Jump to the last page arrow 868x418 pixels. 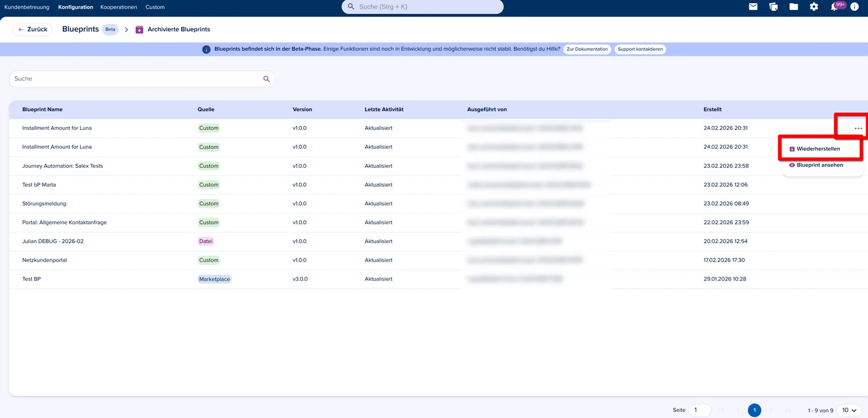[x=788, y=410]
